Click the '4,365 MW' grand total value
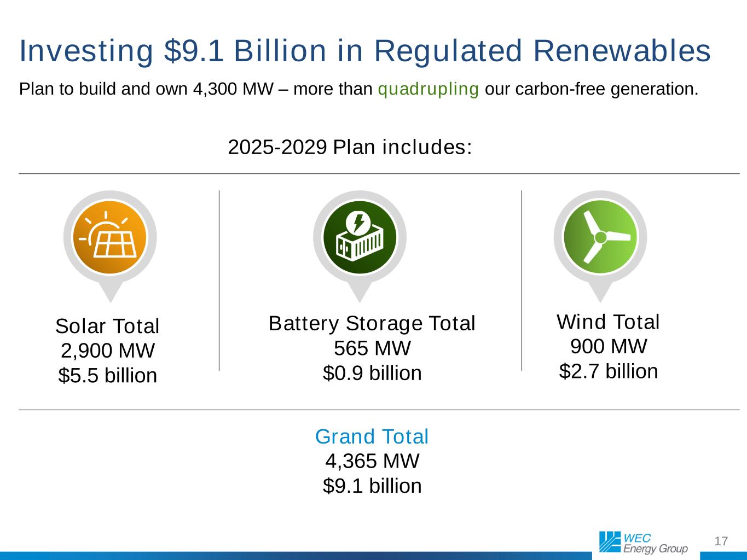Image resolution: width=747 pixels, height=560 pixels. pyautogui.click(x=372, y=461)
